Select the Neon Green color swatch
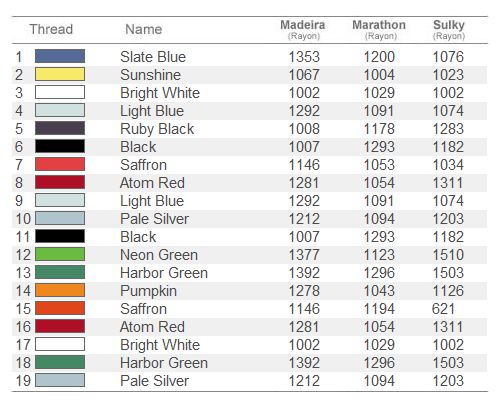500x402 pixels. pos(60,254)
